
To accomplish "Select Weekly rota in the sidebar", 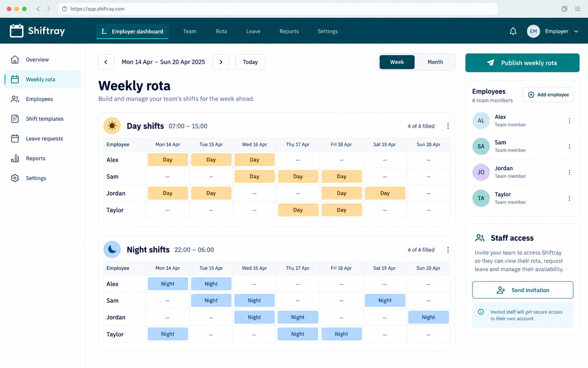I will tap(43, 79).
